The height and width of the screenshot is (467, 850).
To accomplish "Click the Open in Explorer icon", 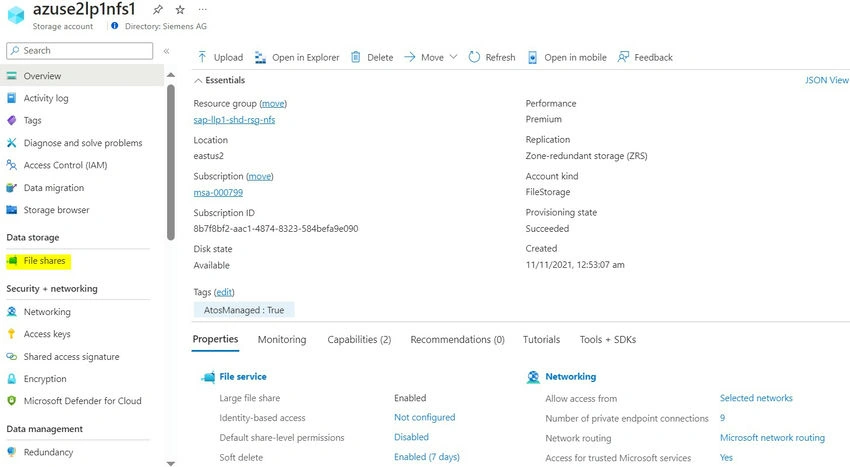I will tap(260, 57).
